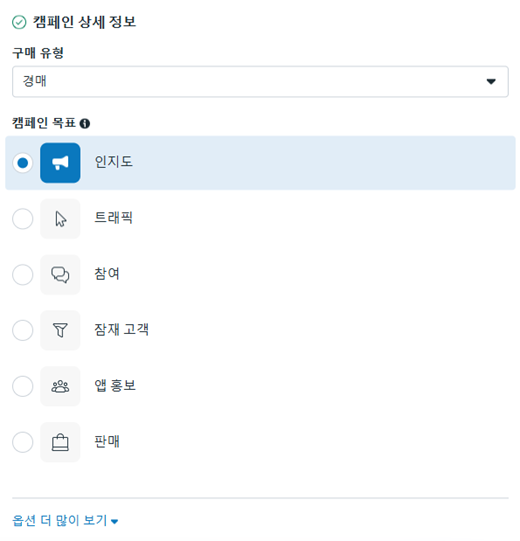The image size is (520, 541).
Task: Select the 앱 홍보 radio button
Action: [x=23, y=386]
